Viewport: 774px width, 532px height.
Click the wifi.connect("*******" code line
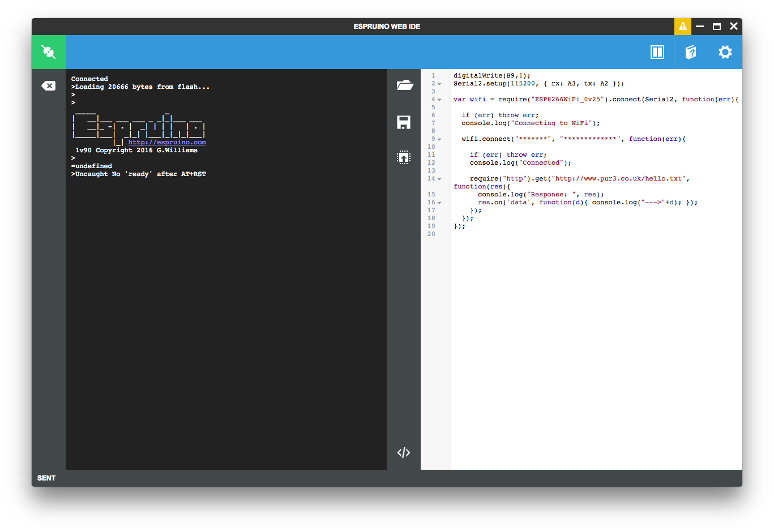click(x=574, y=139)
